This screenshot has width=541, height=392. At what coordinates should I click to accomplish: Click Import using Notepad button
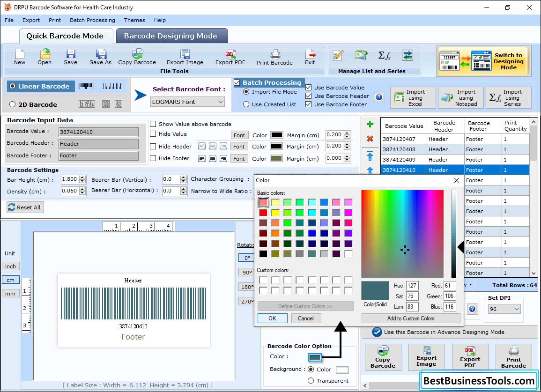pos(461,98)
